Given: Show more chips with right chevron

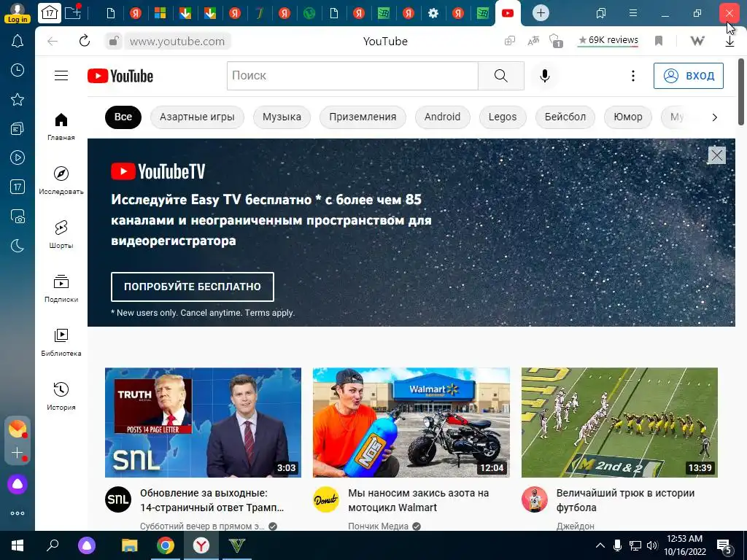Looking at the screenshot, I should (714, 117).
